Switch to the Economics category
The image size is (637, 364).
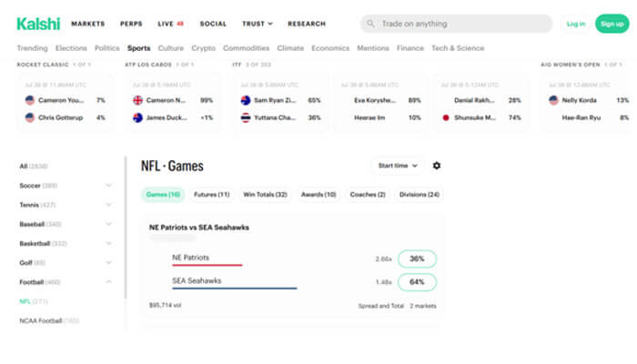330,48
